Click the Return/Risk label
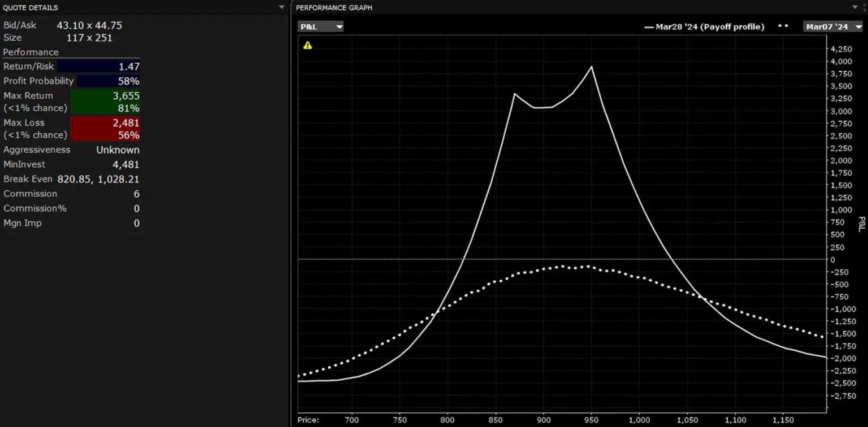868x427 pixels. click(29, 67)
